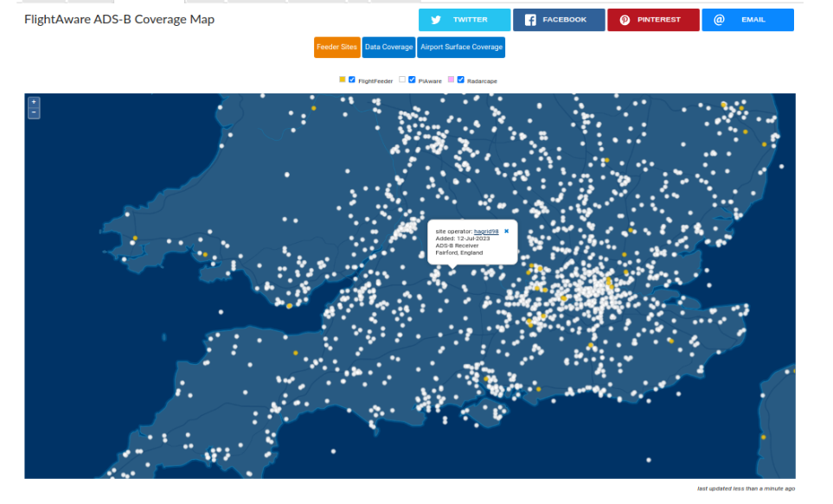
Task: Click the yellow FlightFeeder legend swatch
Action: (x=343, y=80)
